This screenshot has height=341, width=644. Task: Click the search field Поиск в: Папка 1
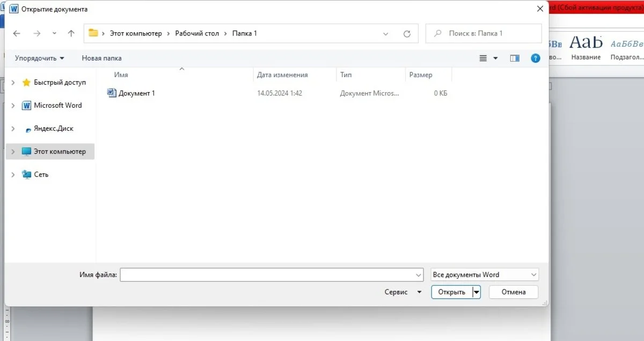point(484,33)
